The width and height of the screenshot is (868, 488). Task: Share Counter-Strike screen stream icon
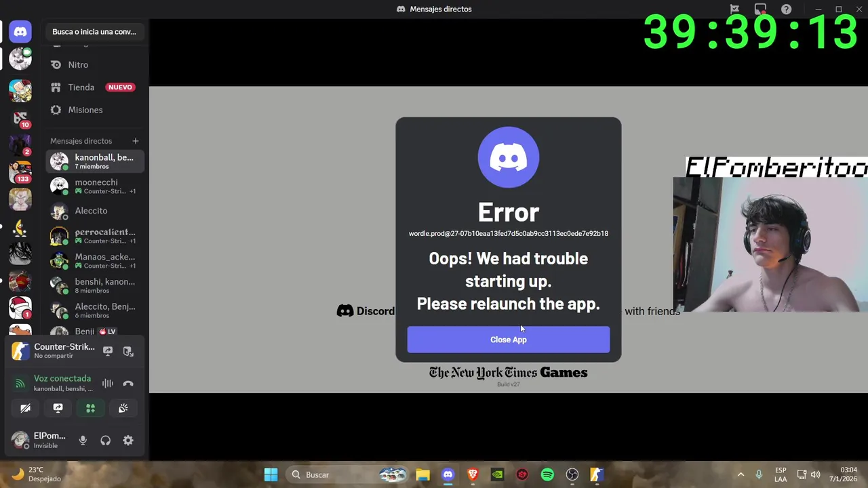point(107,351)
